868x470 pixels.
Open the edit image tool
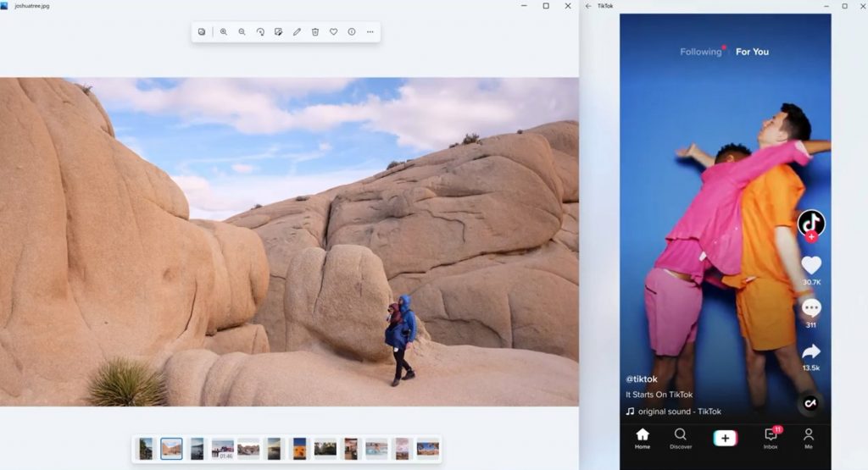(278, 32)
